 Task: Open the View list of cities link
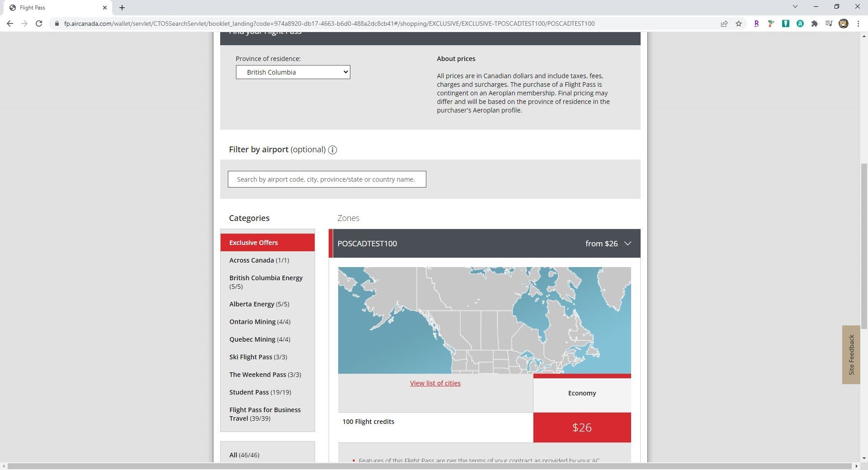[435, 383]
